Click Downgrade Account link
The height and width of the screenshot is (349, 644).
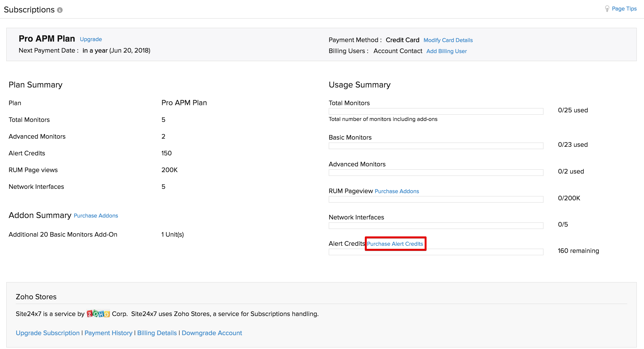pyautogui.click(x=211, y=333)
